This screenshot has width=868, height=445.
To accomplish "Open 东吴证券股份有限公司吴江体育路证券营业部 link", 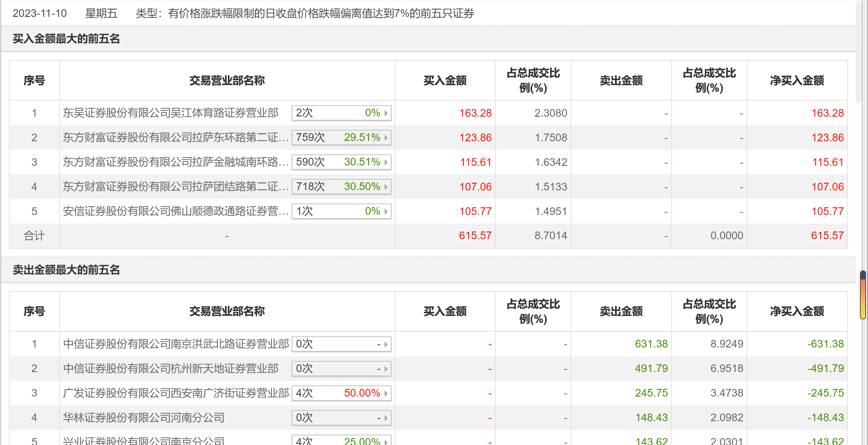I will tap(171, 113).
